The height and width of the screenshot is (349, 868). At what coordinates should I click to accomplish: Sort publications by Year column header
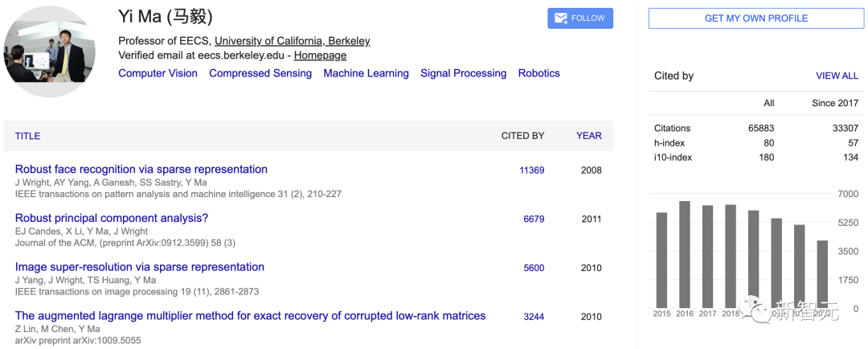[588, 136]
